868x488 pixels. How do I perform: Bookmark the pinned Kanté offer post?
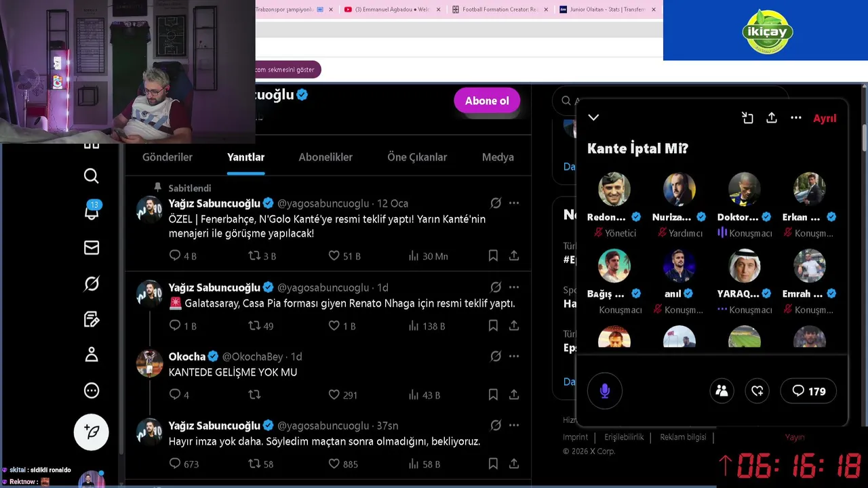pyautogui.click(x=493, y=256)
